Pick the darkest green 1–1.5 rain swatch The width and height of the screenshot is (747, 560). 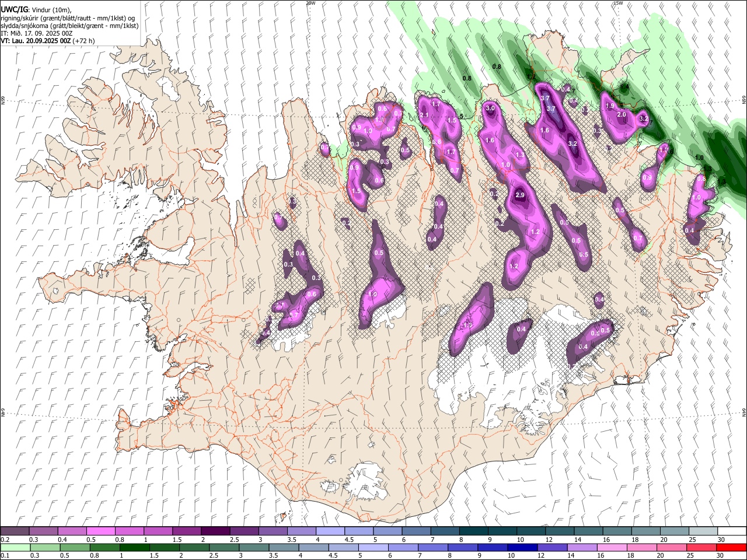pos(134,547)
